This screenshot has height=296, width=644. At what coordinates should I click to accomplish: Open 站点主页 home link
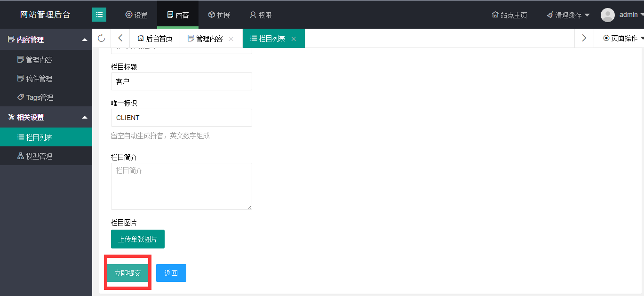(x=509, y=15)
